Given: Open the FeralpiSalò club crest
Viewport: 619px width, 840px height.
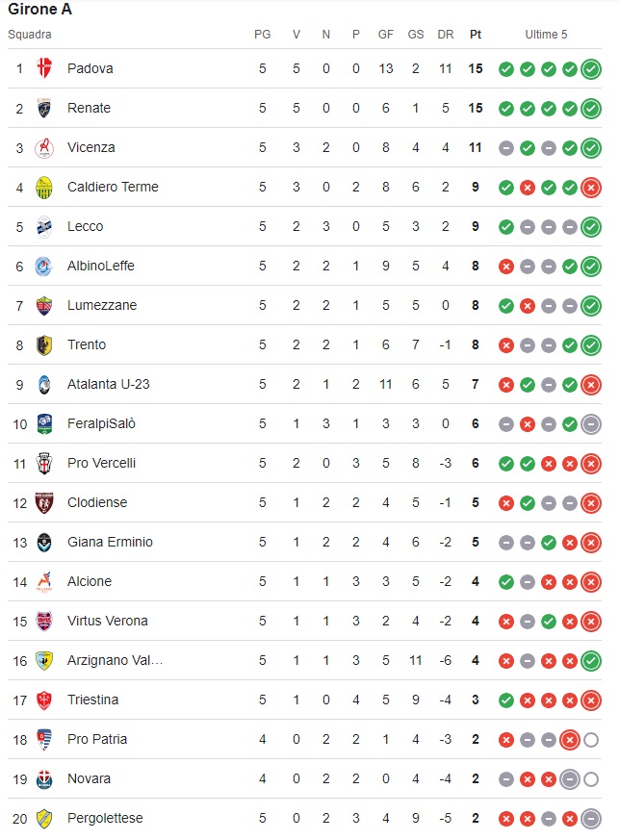Looking at the screenshot, I should coord(44,423).
